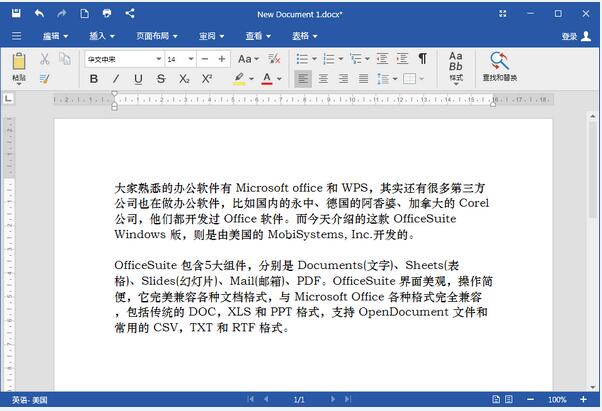Activate the format painter
This screenshot has width=602, height=411.
(45, 79)
